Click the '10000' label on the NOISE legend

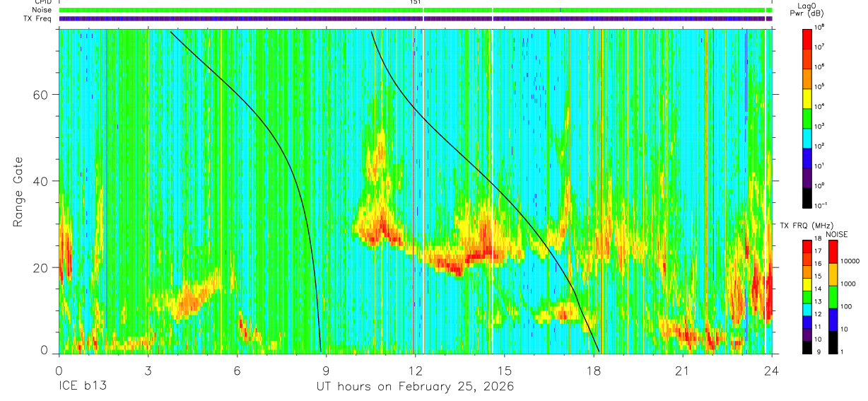pyautogui.click(x=852, y=262)
